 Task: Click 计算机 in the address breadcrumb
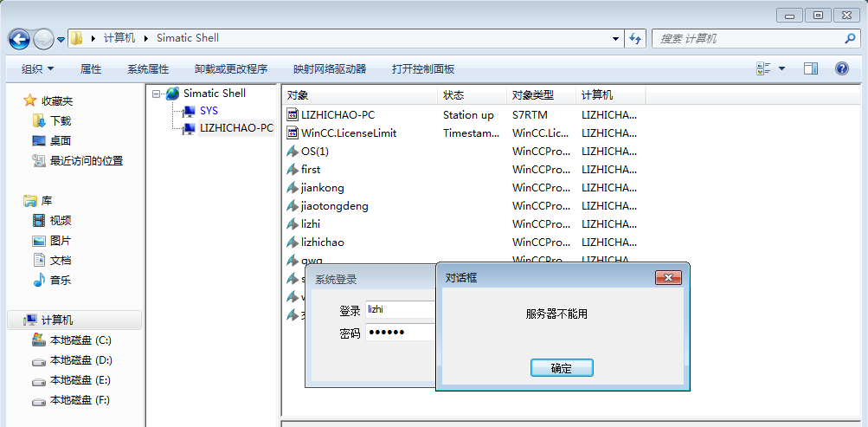point(119,38)
